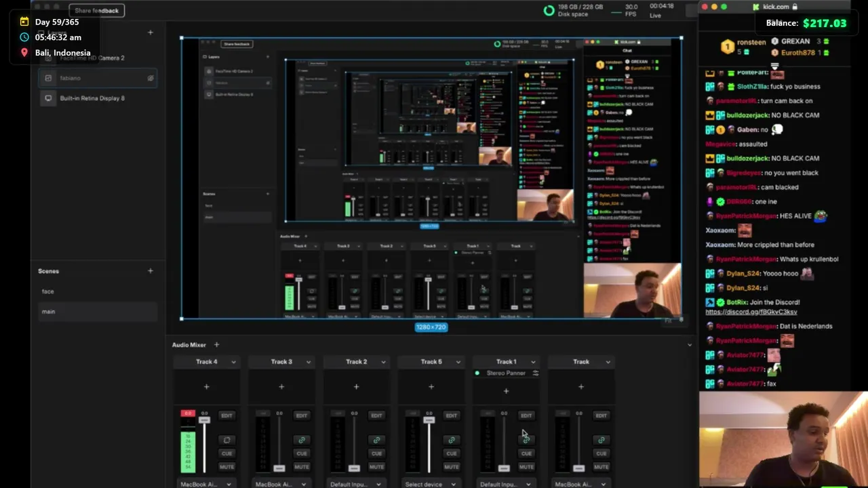Add effect to Track 2
Viewport: 868px width, 488px height.
click(357, 387)
